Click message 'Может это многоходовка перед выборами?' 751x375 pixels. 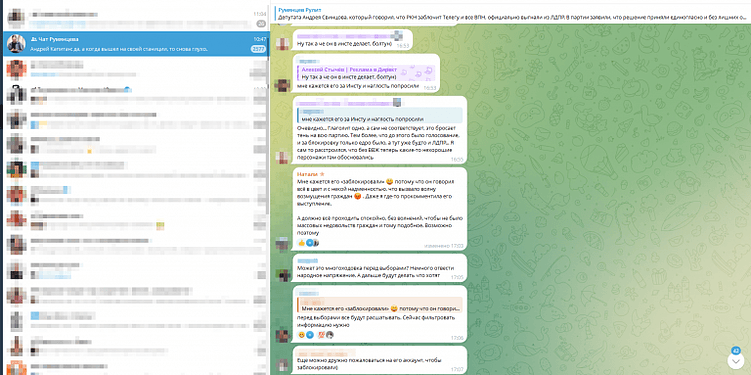pos(379,268)
